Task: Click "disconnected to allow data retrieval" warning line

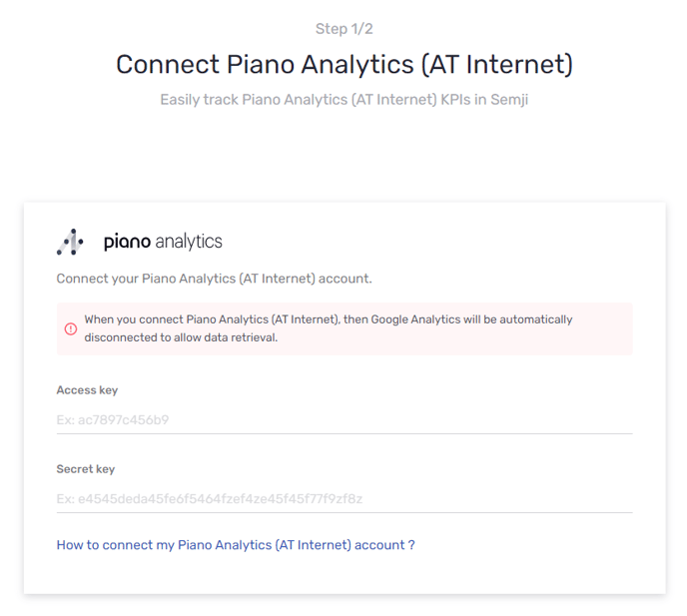Action: point(181,337)
